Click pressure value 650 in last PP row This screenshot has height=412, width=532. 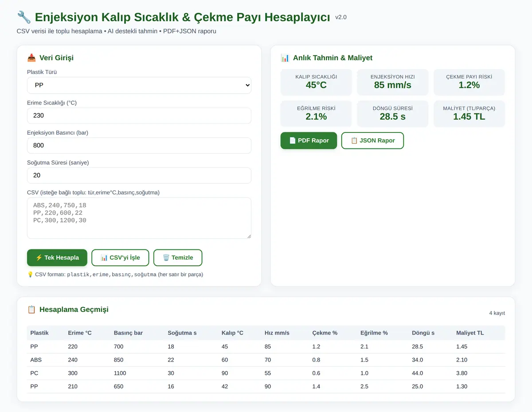tap(118, 386)
